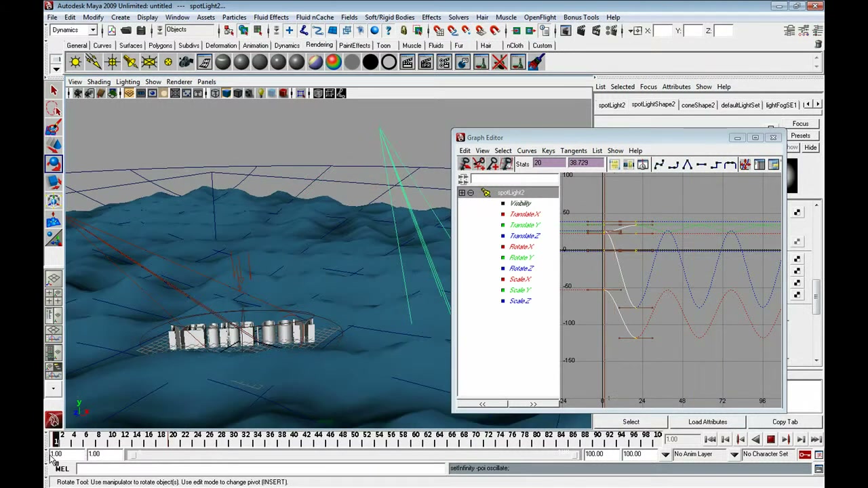Click the IPR render shelf icon
Viewport: 868px width, 488px height.
pos(426,62)
